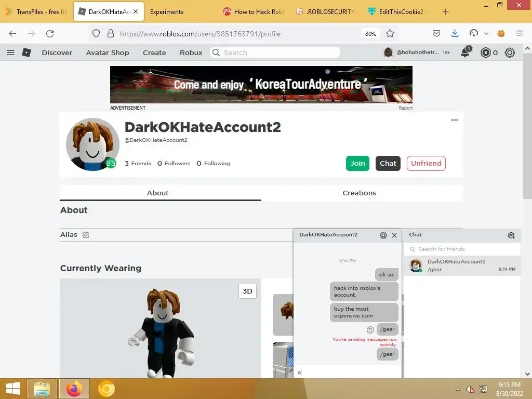
Task: Click the Robux balance icon
Action: (486, 52)
